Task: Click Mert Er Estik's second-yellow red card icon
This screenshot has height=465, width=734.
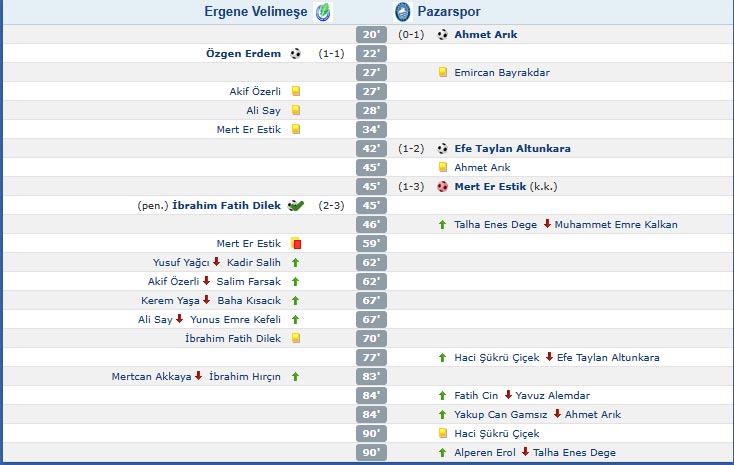Action: (295, 243)
